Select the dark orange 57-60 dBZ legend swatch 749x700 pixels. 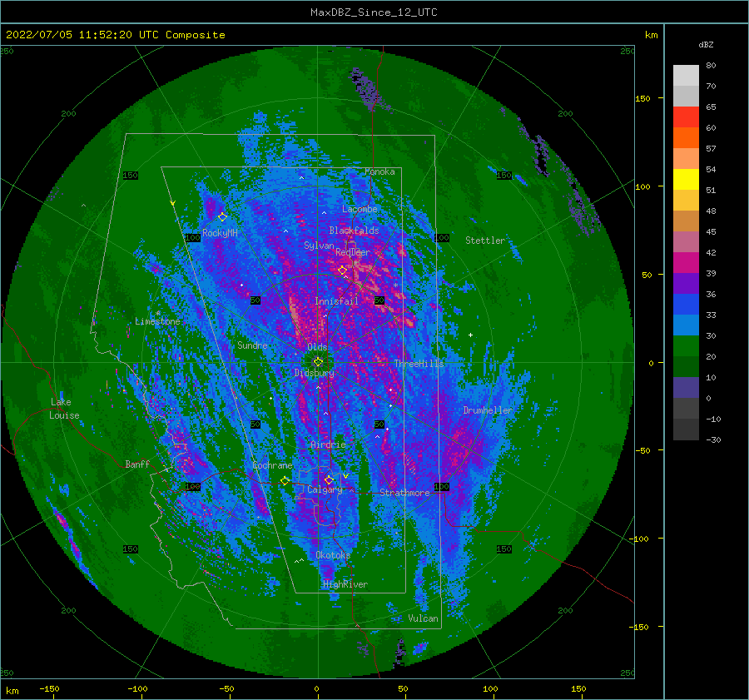click(686, 137)
